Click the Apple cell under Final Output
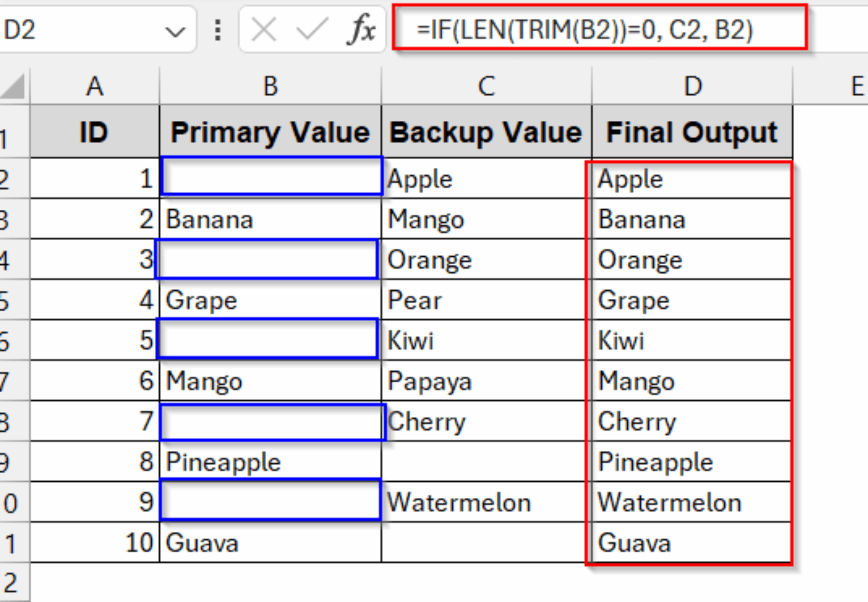The image size is (868, 602). [x=691, y=178]
